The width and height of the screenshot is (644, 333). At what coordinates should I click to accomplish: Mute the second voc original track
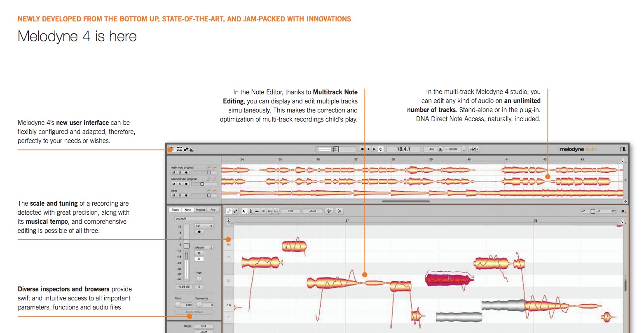tap(173, 184)
